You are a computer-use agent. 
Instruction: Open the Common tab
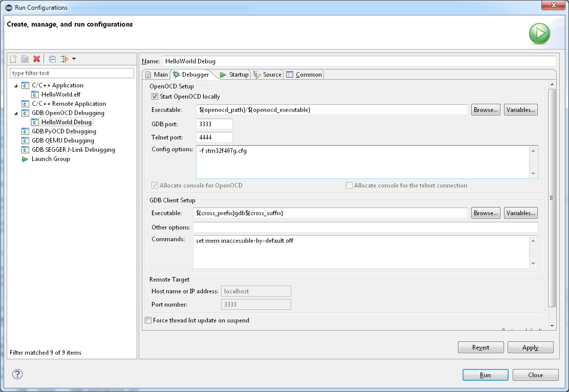(304, 75)
